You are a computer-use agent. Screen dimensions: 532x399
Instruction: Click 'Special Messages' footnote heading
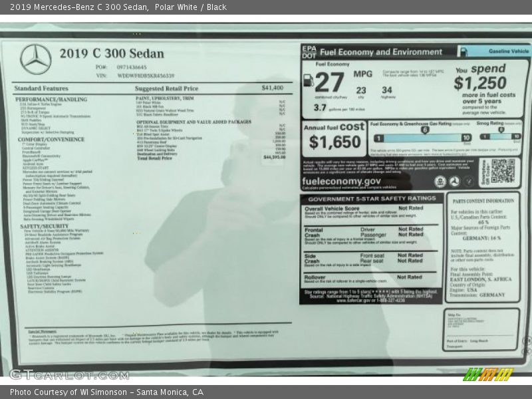[x=43, y=331]
